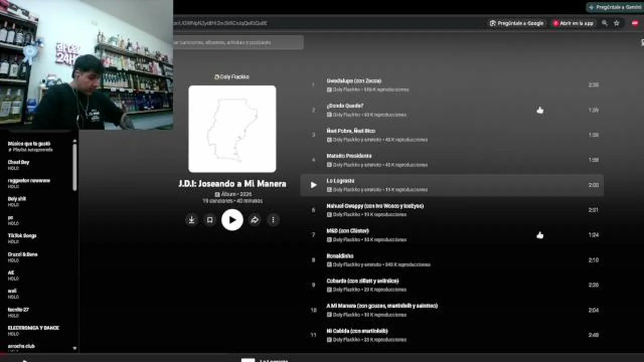Select track 1 Guadalupe
The image size is (644, 362).
click(x=452, y=85)
